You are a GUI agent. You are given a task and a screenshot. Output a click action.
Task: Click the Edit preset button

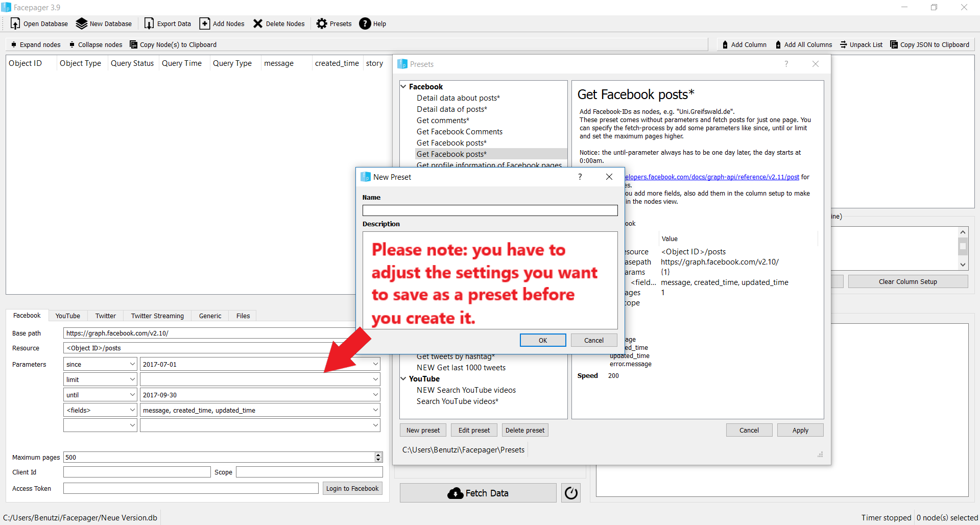click(x=474, y=430)
